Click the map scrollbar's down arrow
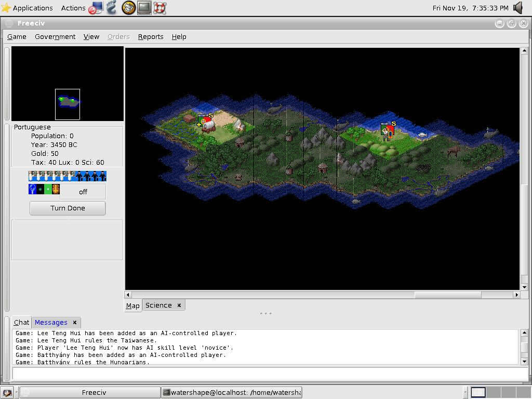The image size is (532, 399). pyautogui.click(x=524, y=287)
